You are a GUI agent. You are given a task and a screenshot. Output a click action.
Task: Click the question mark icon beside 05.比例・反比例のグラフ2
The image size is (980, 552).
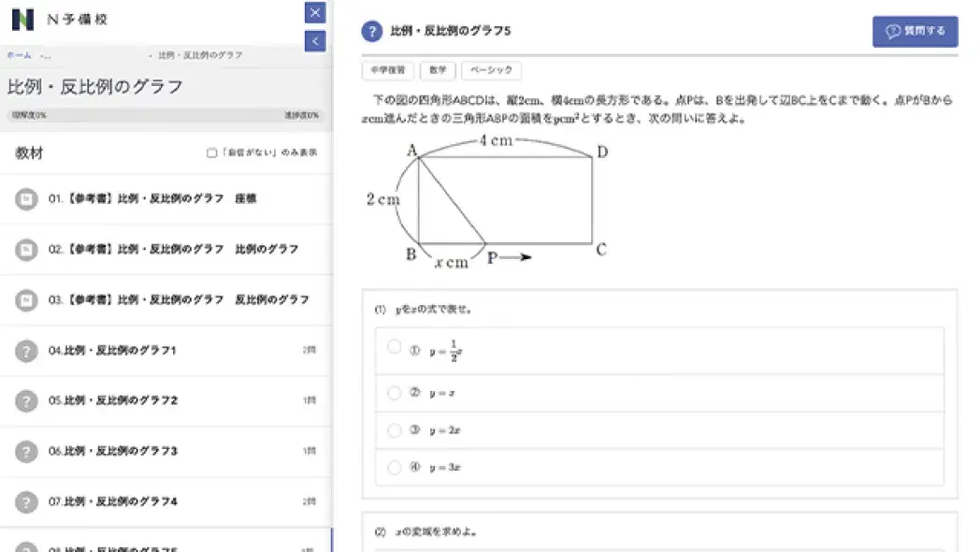coord(25,400)
